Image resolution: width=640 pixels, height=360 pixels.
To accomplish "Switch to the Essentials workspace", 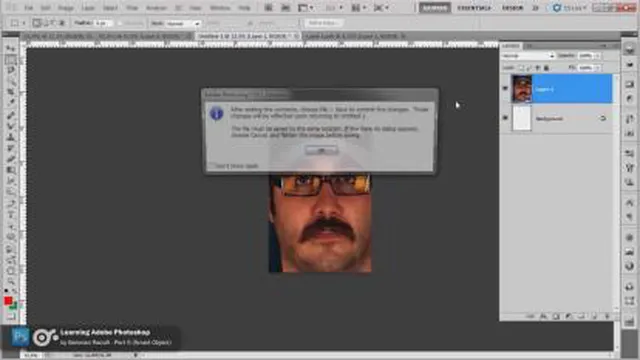I will coord(474,8).
